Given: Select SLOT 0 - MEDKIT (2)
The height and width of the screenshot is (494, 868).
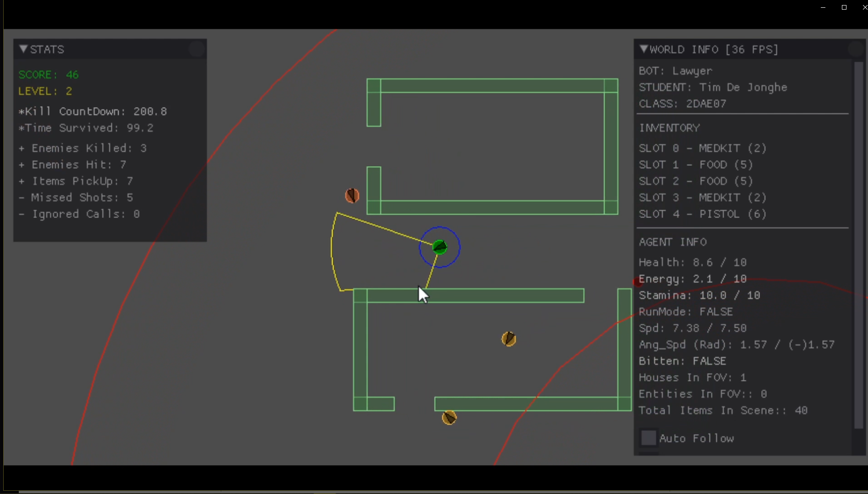Looking at the screenshot, I should tap(703, 148).
